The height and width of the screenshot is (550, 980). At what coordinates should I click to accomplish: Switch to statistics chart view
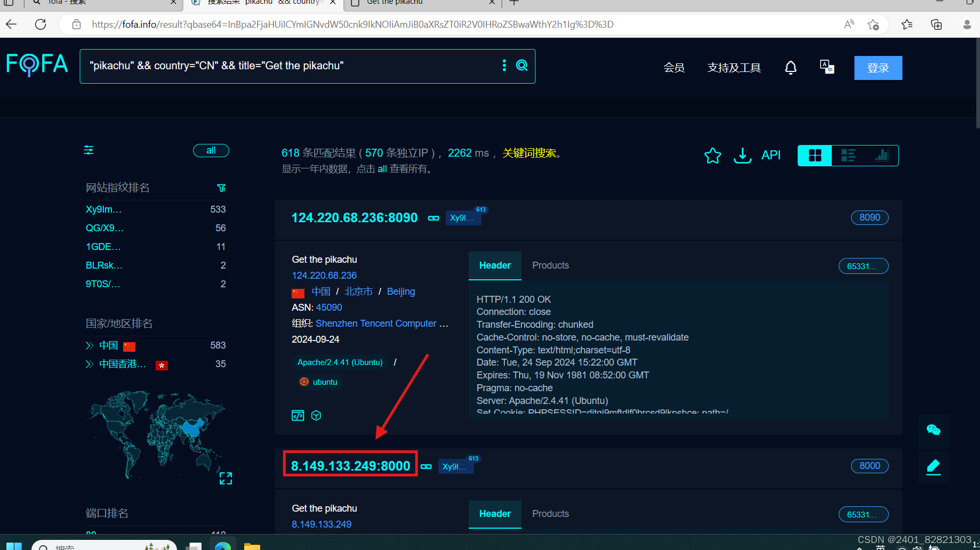tap(881, 156)
